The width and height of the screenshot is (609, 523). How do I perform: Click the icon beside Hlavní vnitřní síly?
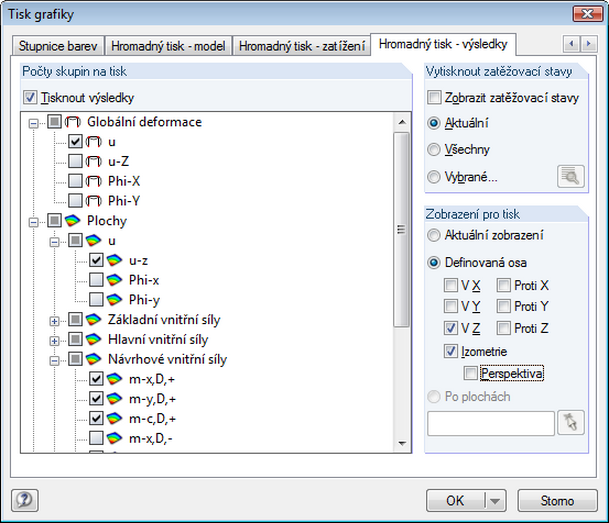(94, 339)
